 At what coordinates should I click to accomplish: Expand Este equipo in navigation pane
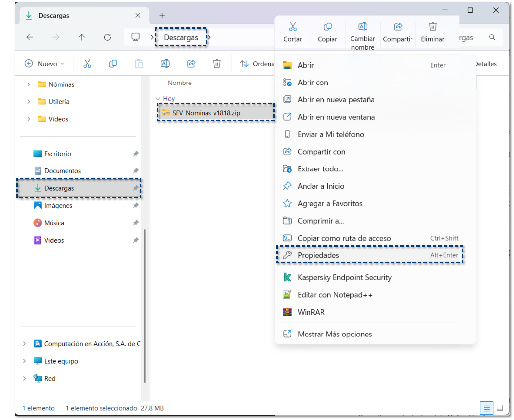(x=25, y=361)
